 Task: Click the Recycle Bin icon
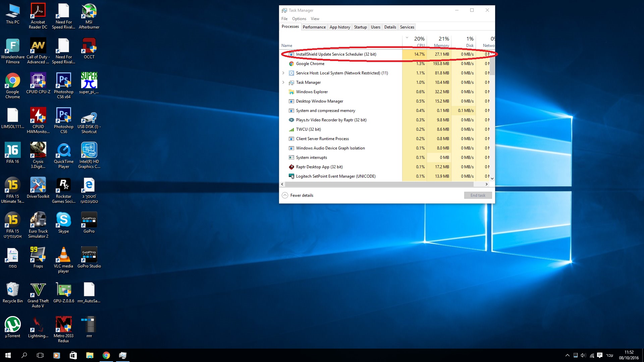click(13, 293)
